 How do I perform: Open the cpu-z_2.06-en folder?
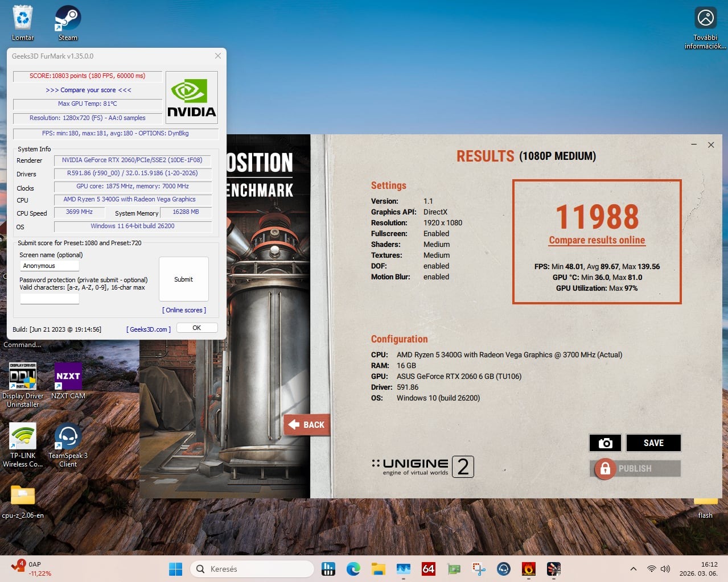click(23, 501)
